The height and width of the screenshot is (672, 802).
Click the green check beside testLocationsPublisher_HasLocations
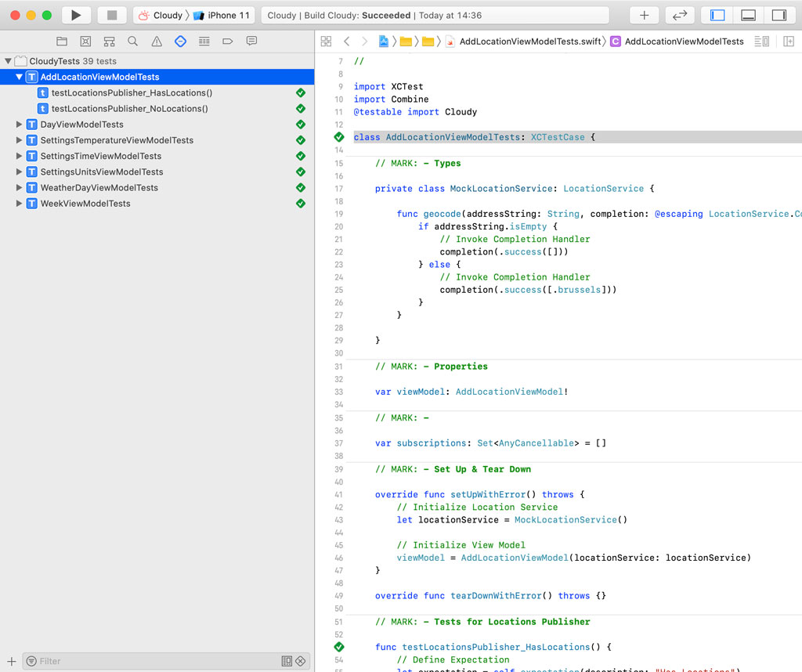[300, 92]
